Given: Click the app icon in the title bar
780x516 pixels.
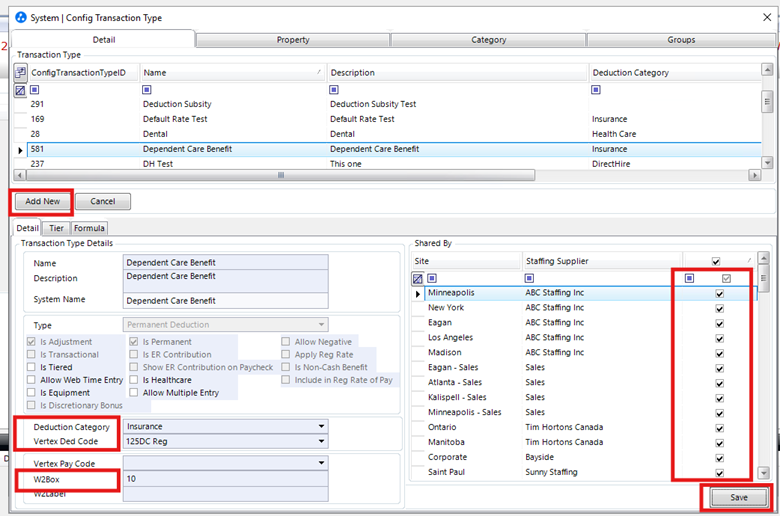Looking at the screenshot, I should click(x=20, y=17).
